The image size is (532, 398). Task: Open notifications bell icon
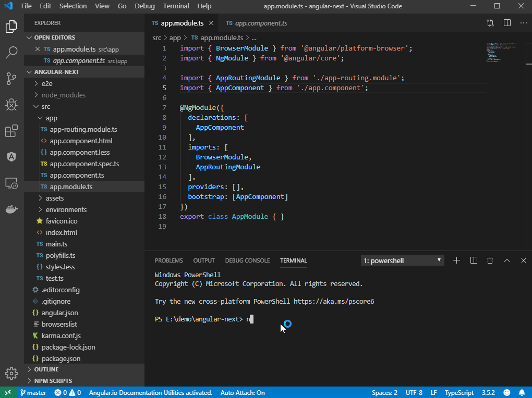point(522,393)
